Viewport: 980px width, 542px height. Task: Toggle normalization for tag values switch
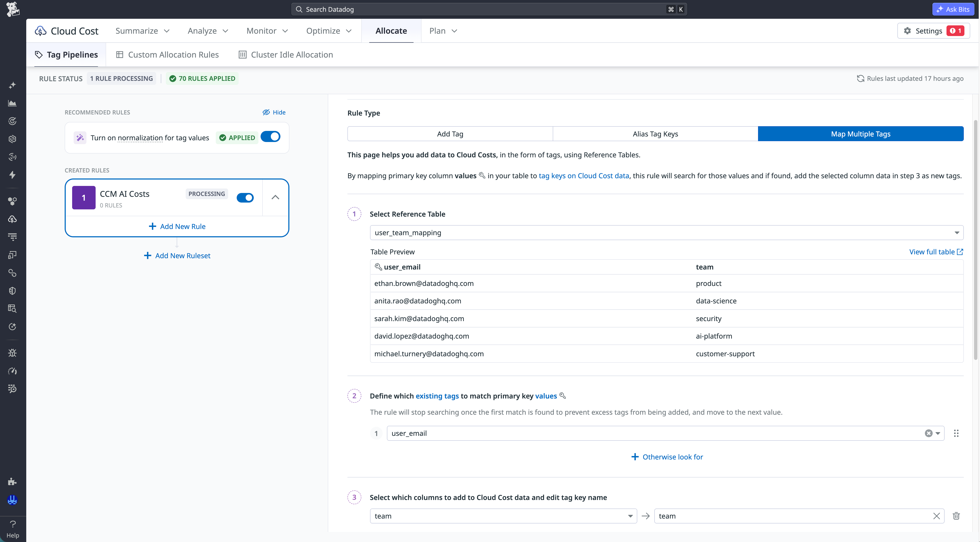(x=270, y=137)
